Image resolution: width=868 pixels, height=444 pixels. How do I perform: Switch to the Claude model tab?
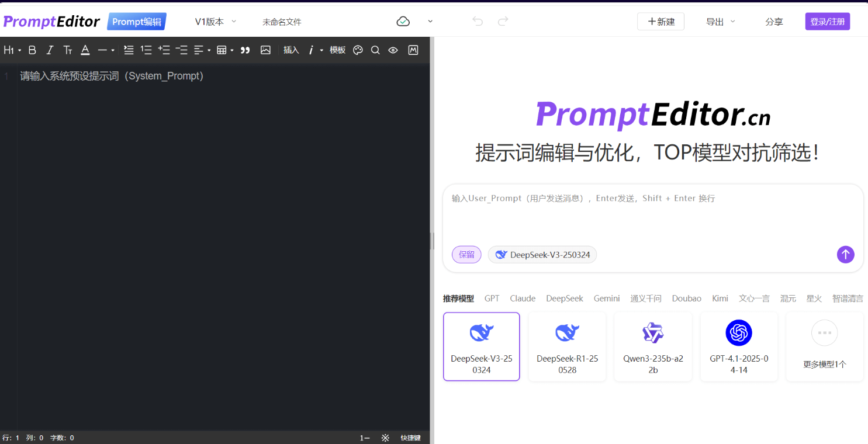522,299
